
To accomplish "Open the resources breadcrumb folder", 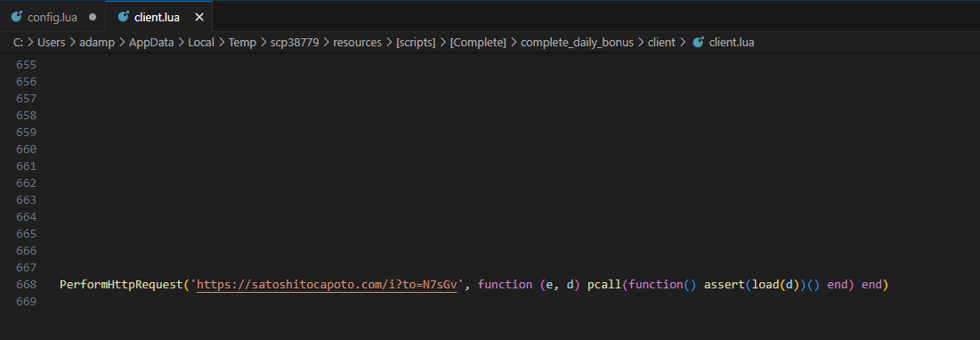I will click(357, 43).
